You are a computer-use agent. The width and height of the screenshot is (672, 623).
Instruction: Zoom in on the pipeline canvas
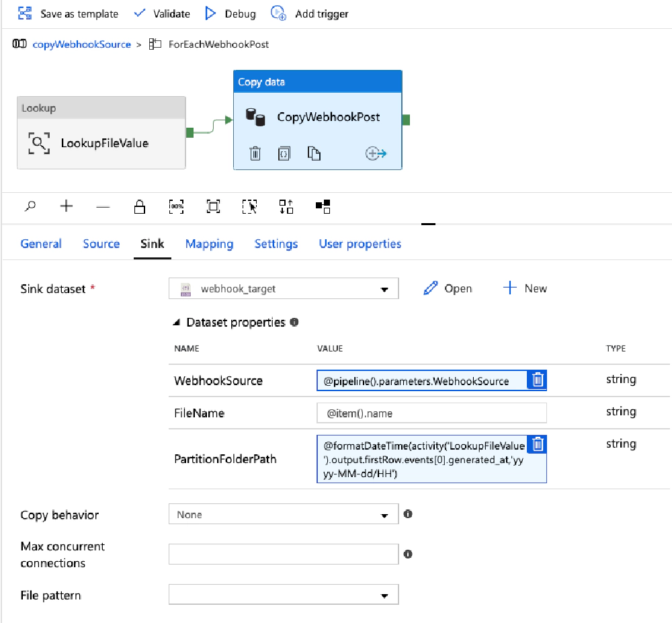coord(67,206)
